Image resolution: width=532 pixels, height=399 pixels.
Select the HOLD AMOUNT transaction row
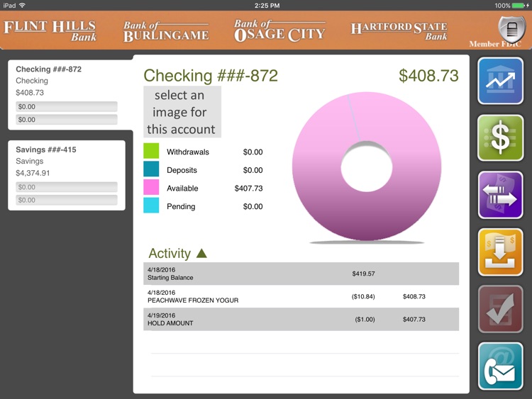tap(301, 319)
